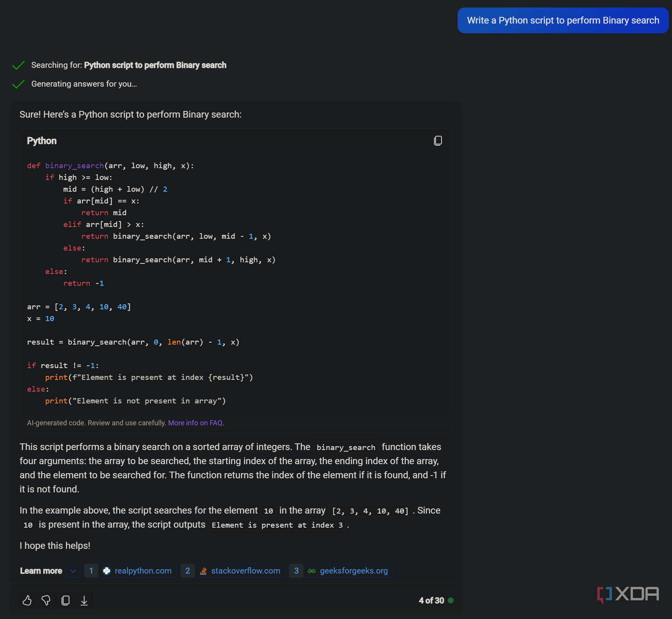Expand the Learn more sources chevron
Screen dimensions: 672x619
pyautogui.click(x=73, y=571)
